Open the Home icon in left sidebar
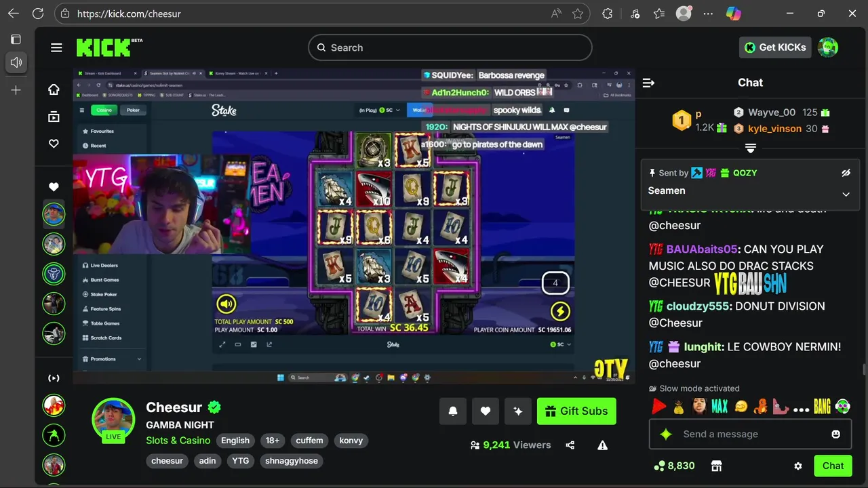This screenshot has width=868, height=488. click(54, 89)
